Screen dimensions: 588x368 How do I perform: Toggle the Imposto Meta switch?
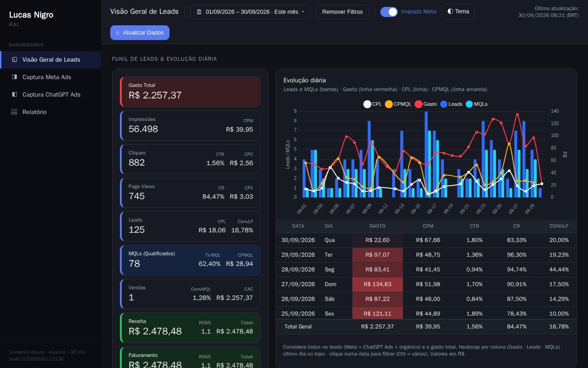(389, 12)
